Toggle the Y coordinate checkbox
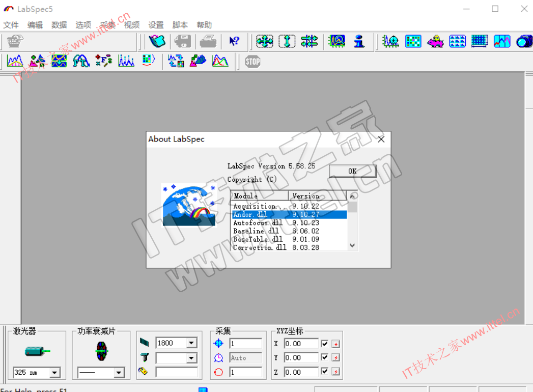The height and width of the screenshot is (392, 533). coord(325,358)
